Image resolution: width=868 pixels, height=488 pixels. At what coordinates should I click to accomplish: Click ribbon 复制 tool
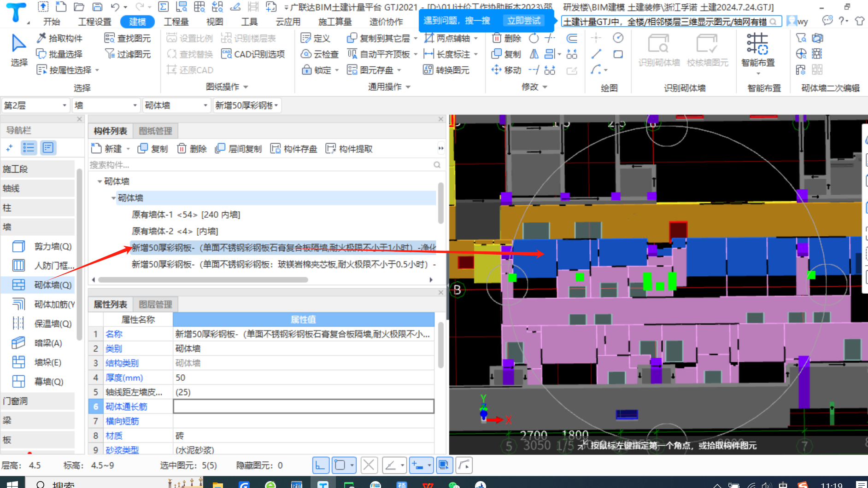click(x=506, y=54)
